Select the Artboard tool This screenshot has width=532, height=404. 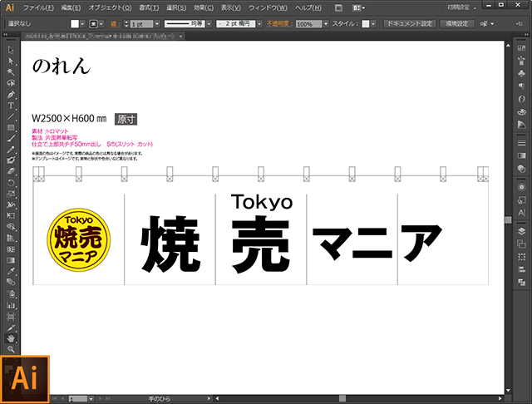click(x=11, y=317)
